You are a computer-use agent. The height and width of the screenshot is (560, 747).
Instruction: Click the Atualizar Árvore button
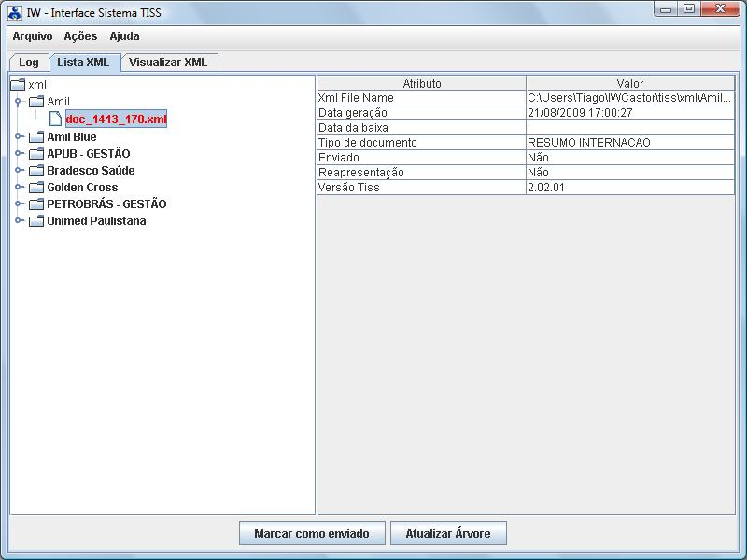pos(448,533)
